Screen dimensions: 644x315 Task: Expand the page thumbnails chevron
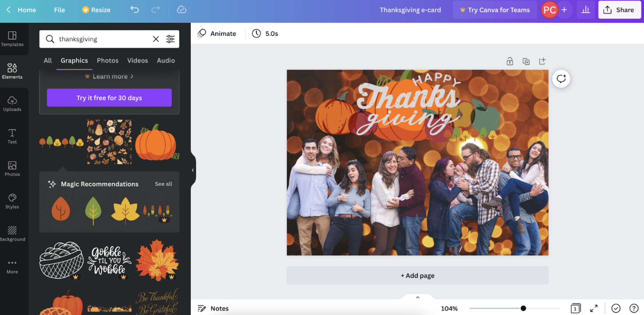pos(417,297)
